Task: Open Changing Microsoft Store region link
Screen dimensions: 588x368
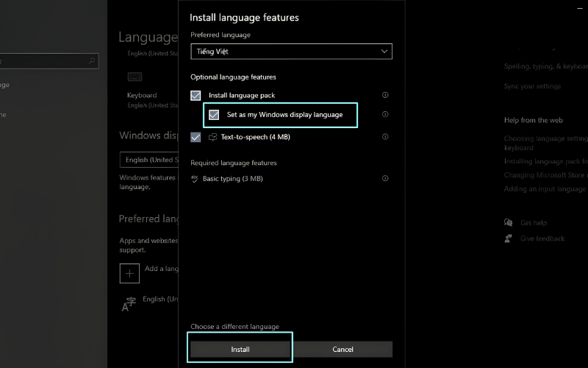Action: coord(546,175)
